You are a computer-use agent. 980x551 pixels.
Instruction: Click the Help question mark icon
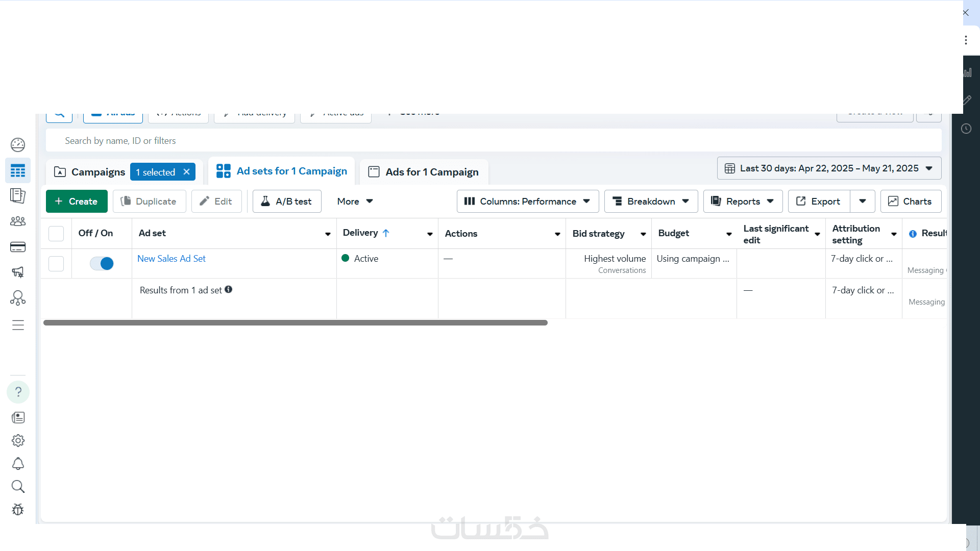18,392
